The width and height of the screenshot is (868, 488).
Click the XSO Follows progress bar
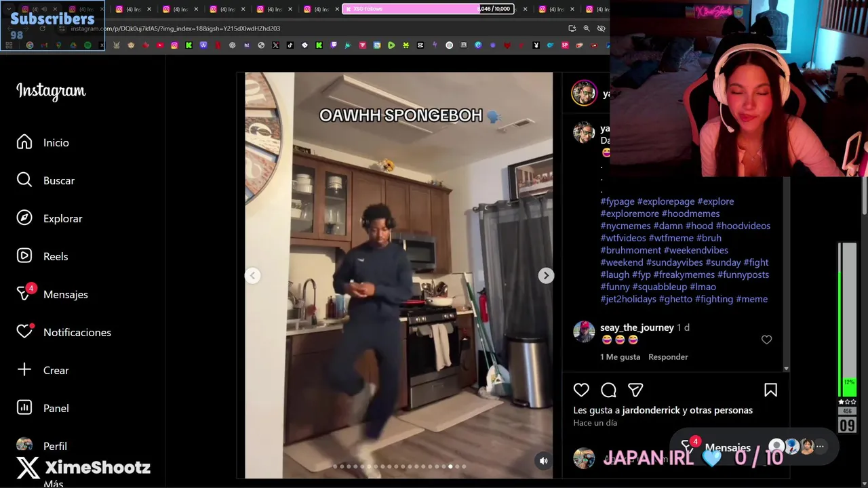[428, 9]
